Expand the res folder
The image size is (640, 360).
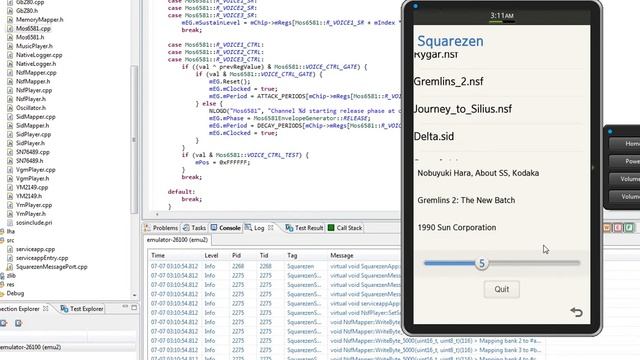(11, 284)
